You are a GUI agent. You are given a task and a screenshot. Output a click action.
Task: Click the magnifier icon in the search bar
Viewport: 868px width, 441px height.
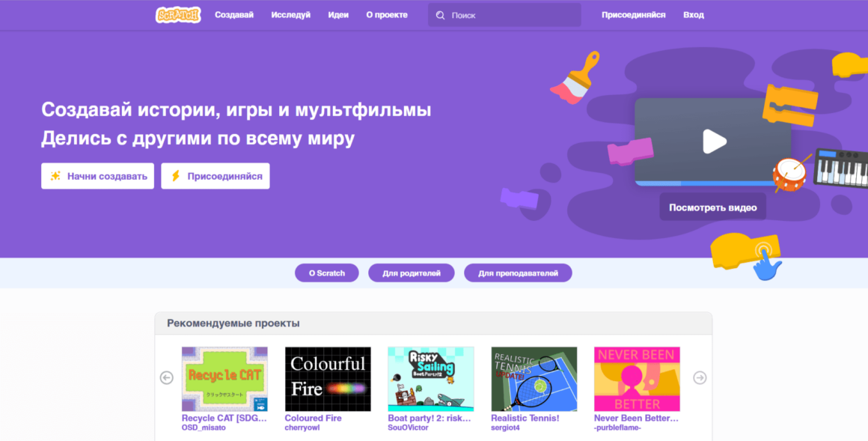coord(441,14)
